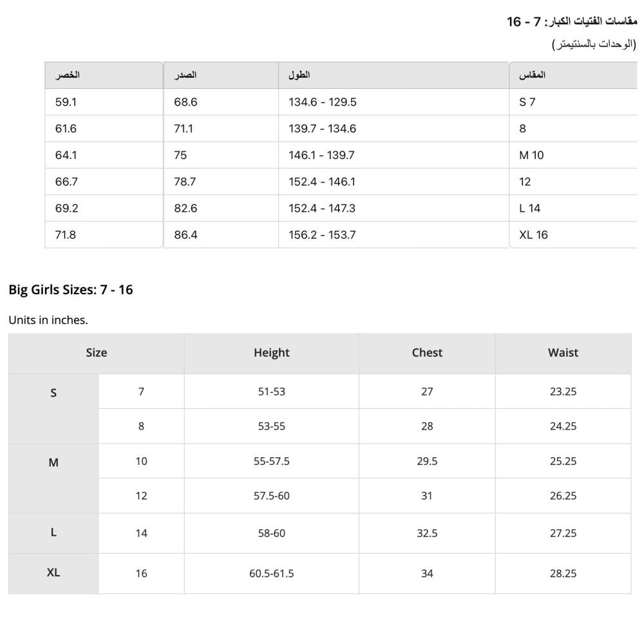Click waist value 28.25 in inches table
This screenshot has height=644, width=644.
coord(563,573)
